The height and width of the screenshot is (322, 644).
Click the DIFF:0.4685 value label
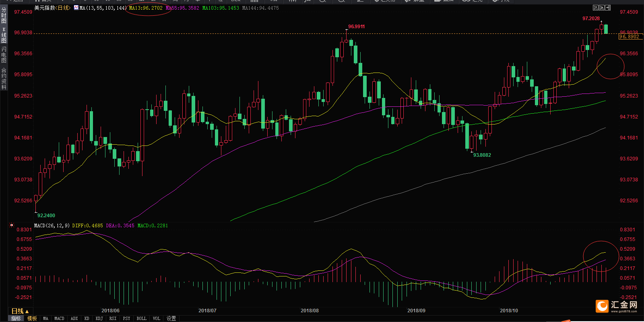[x=87, y=226]
